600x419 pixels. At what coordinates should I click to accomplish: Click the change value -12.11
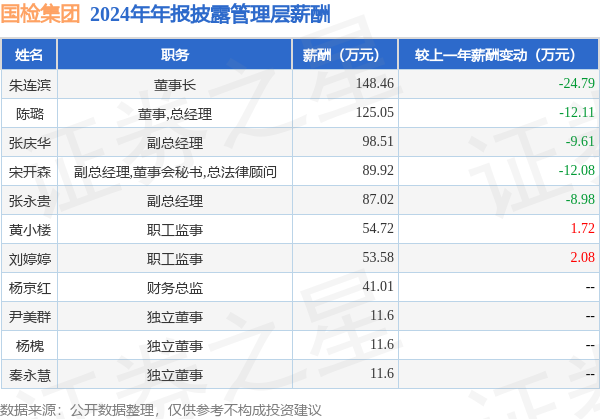click(x=577, y=112)
